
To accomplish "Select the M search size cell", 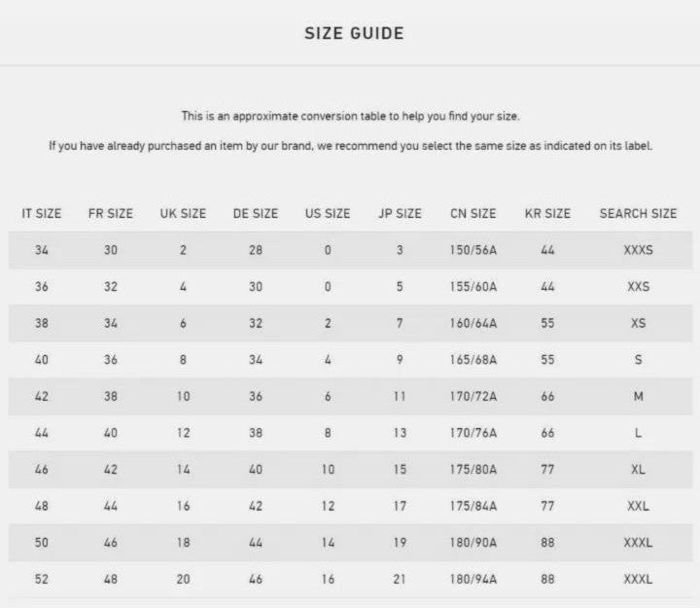I will pos(639,396).
